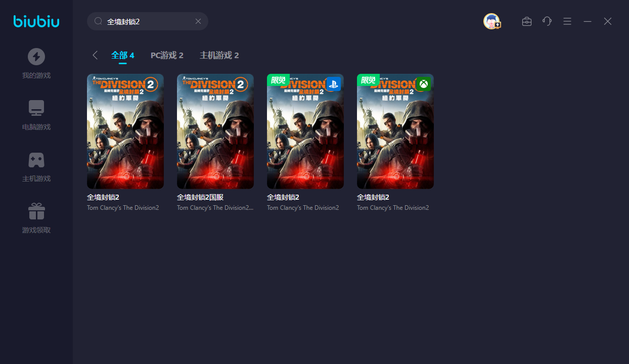Viewport: 629px width, 364px height.
Task: Click the search magnifier icon
Action: [98, 21]
